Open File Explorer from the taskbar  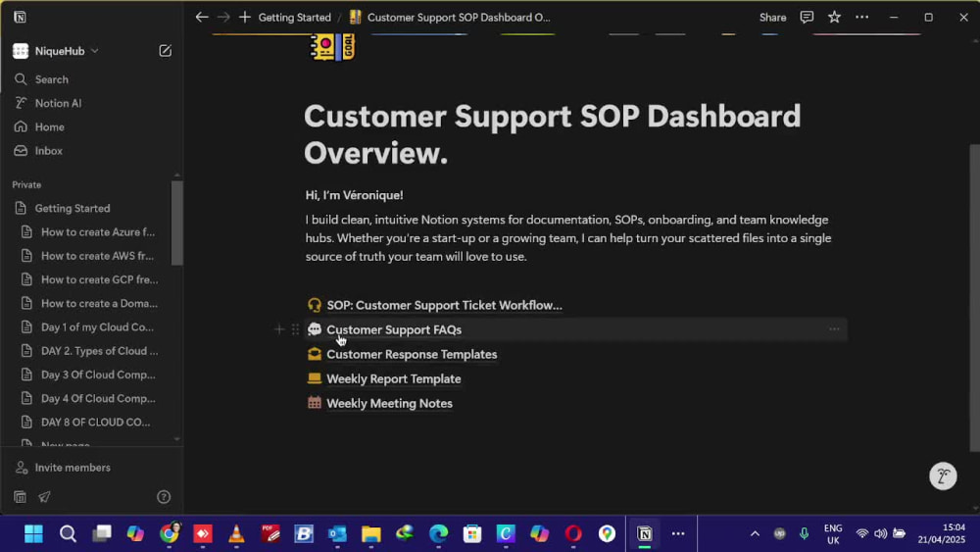point(371,534)
